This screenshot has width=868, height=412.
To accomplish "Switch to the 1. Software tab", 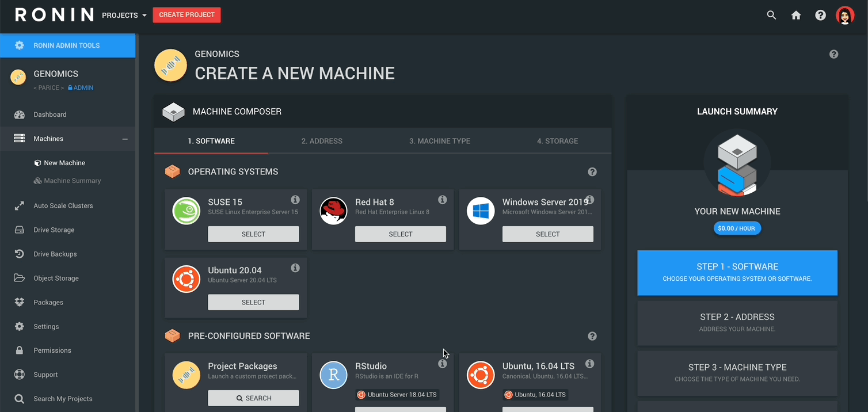I will click(211, 141).
